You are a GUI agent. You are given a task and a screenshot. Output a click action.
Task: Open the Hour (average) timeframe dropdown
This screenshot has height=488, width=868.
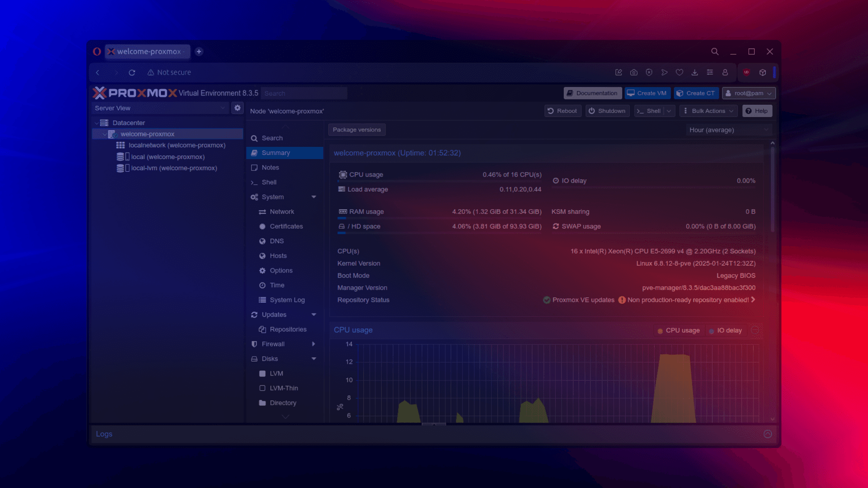coord(729,130)
